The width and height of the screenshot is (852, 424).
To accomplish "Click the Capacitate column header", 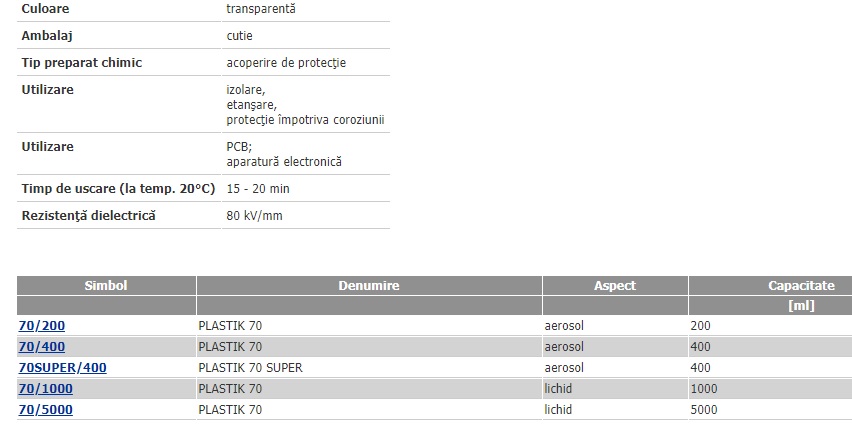I will pos(801,285).
